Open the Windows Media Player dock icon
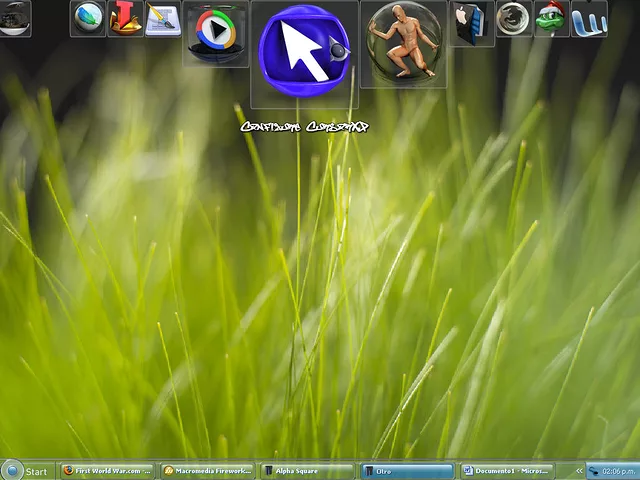640x480 pixels. point(215,32)
